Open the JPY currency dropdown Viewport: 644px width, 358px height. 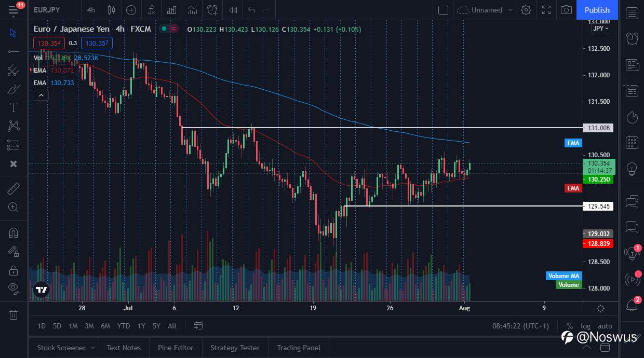[x=600, y=29]
